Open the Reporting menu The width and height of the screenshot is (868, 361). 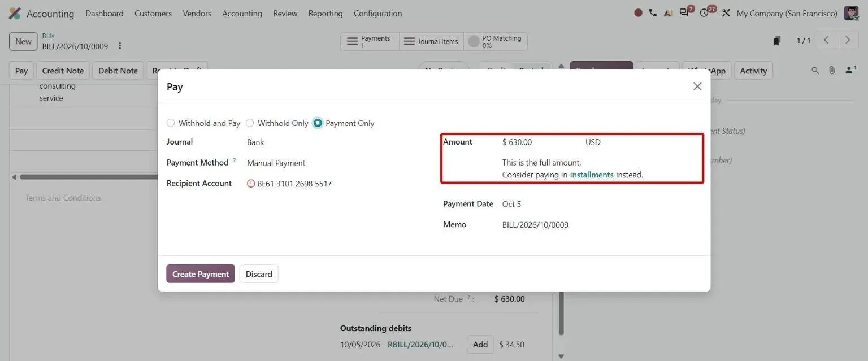coord(325,13)
